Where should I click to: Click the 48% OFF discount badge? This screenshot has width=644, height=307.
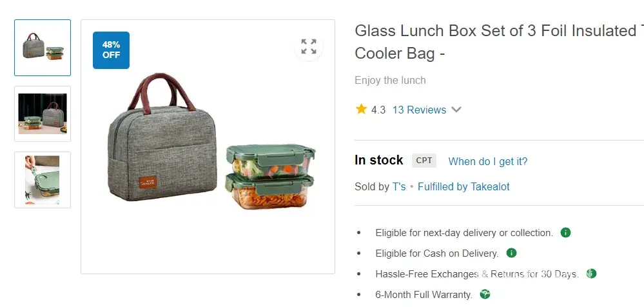111,50
